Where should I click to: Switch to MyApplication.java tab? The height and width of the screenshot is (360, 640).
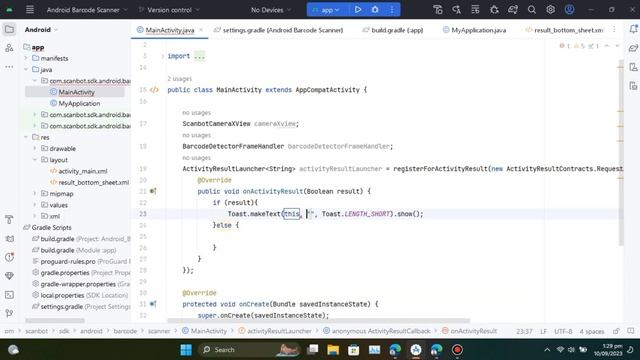tap(474, 30)
